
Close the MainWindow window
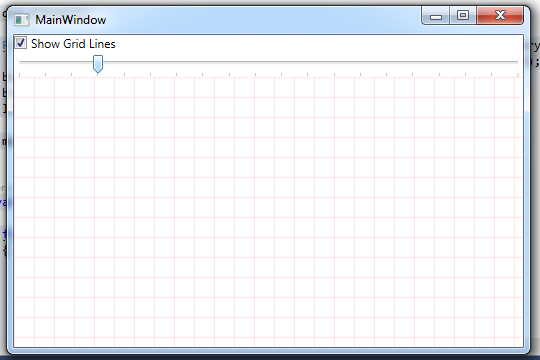click(500, 16)
